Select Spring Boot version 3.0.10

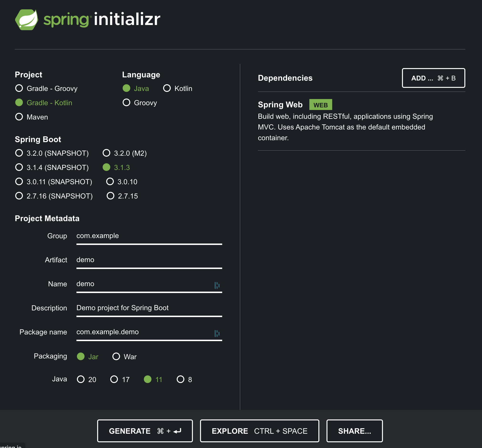(122, 182)
